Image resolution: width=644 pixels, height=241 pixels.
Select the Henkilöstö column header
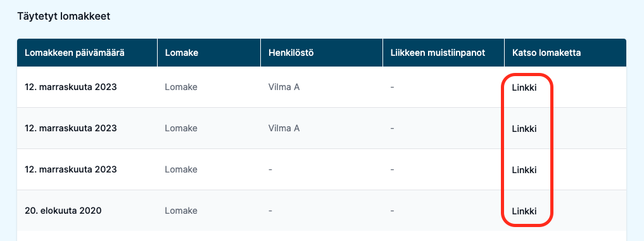(x=291, y=53)
